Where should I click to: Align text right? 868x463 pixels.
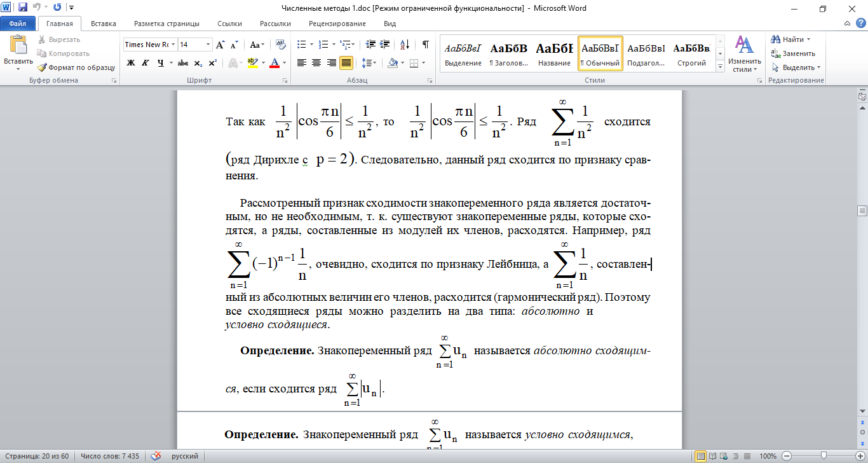click(332, 62)
